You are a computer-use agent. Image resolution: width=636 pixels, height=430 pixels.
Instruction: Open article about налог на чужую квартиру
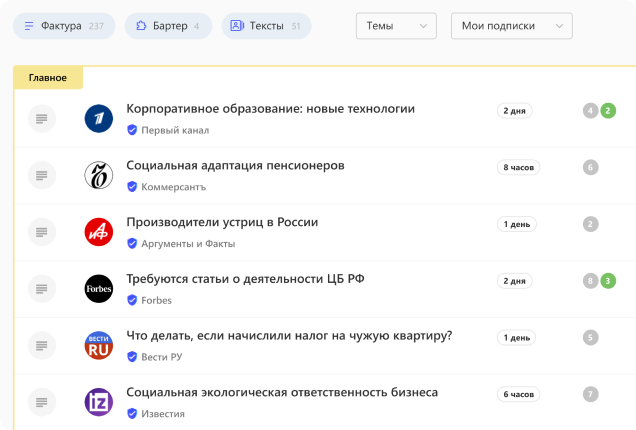pos(289,336)
